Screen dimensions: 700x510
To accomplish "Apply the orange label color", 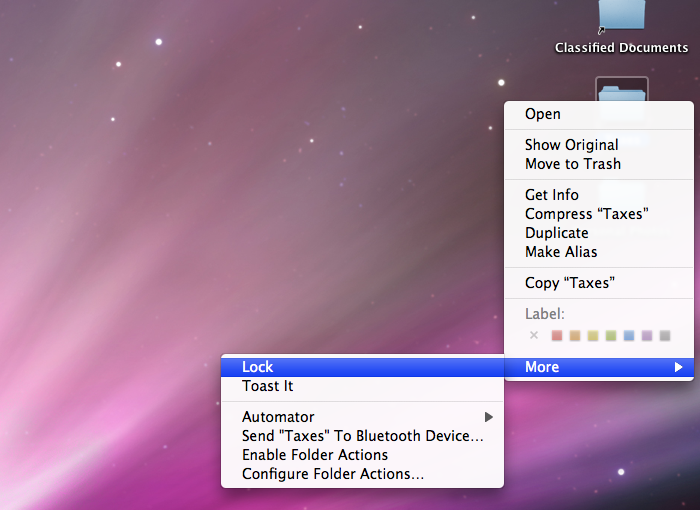I will (575, 336).
